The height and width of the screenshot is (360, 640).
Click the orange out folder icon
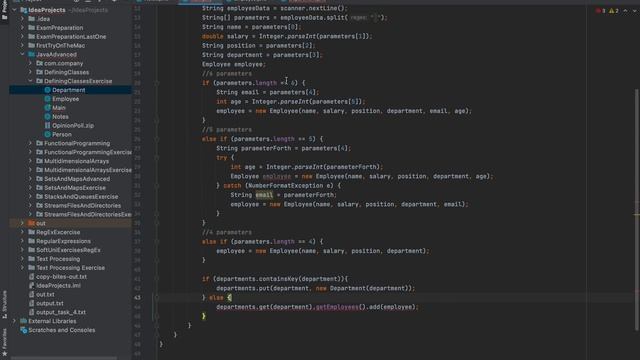tap(31, 223)
